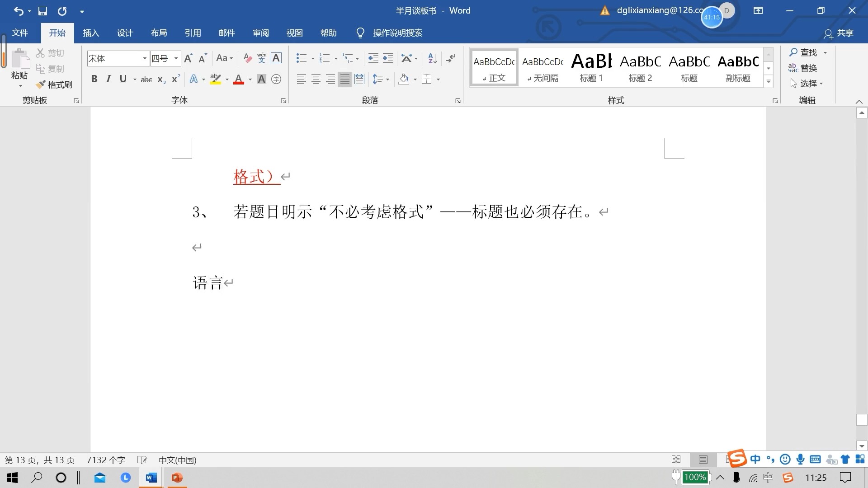Open the 开始 ribbon tab
The width and height of the screenshot is (868, 488).
pyautogui.click(x=57, y=33)
